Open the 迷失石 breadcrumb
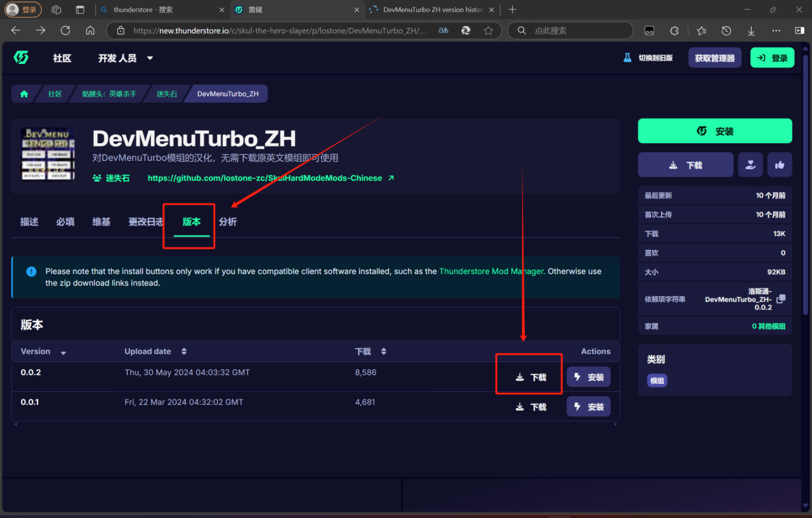812x518 pixels. [167, 94]
